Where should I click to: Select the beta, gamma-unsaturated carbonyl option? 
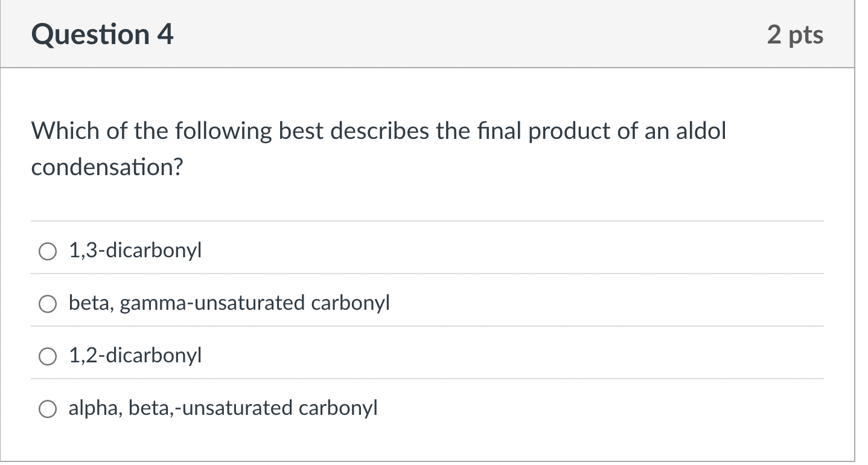point(48,303)
